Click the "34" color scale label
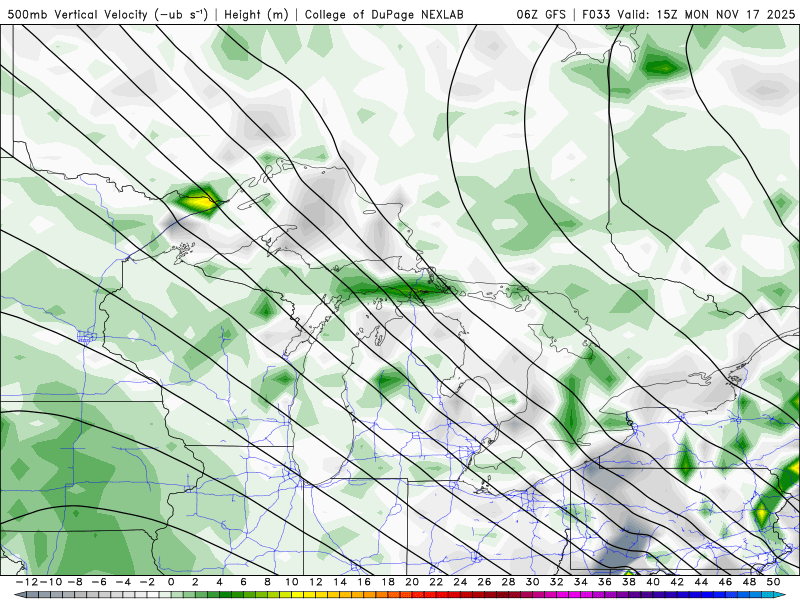This screenshot has height=600, width=800. coord(581,582)
